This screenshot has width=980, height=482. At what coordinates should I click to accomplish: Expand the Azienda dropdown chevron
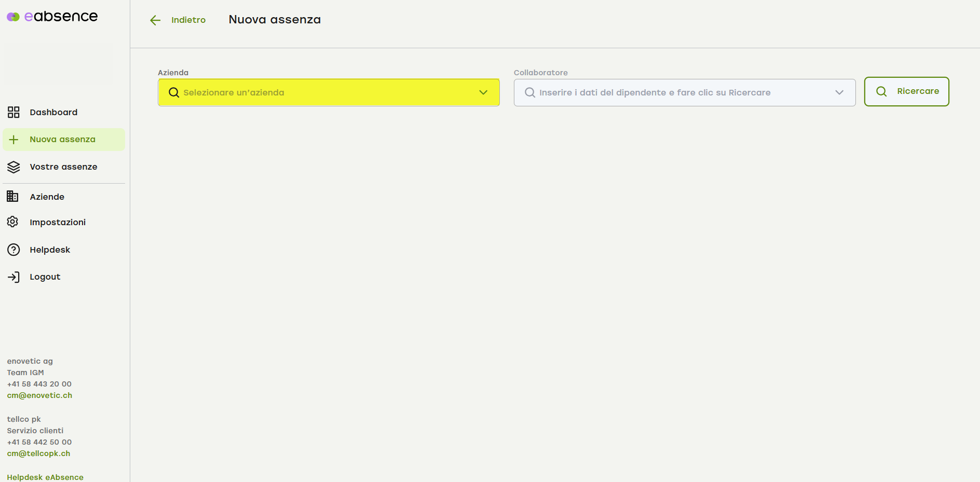tap(483, 93)
